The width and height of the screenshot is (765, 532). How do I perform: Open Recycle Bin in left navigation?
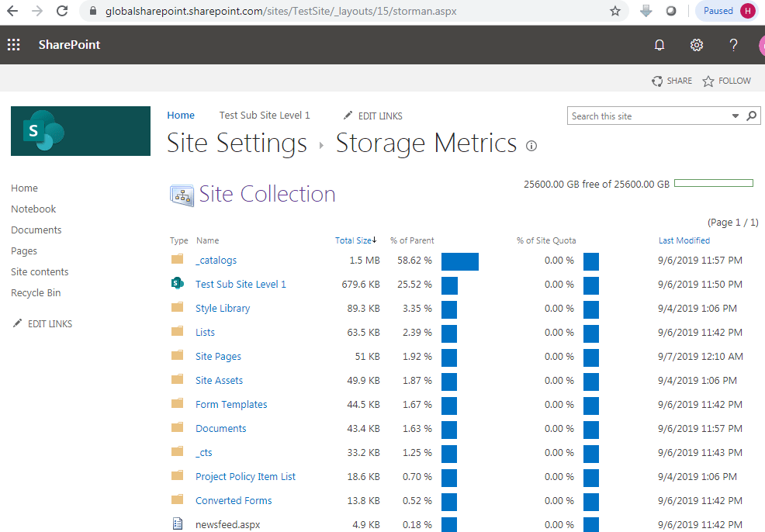[x=36, y=293]
